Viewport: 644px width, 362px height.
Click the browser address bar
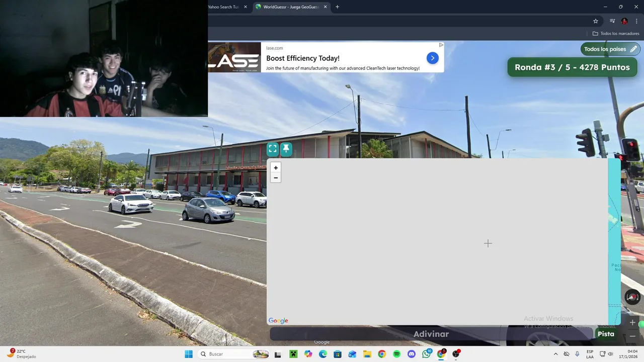point(397,21)
